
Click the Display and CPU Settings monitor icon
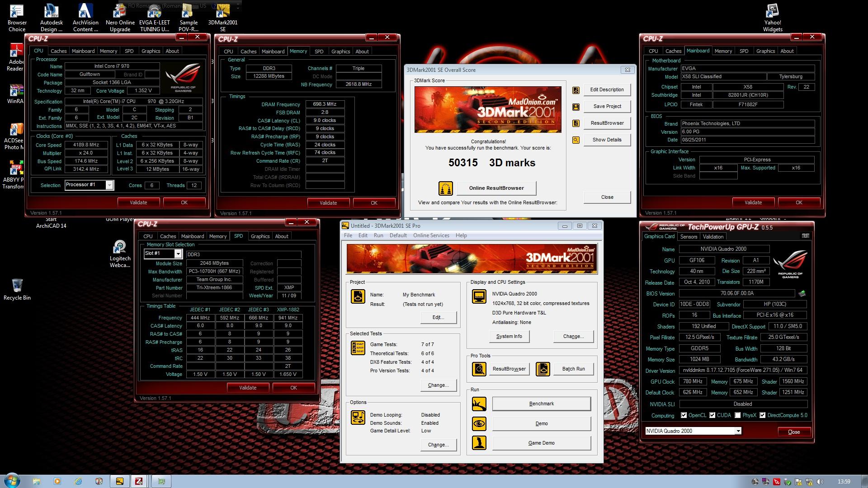(x=479, y=296)
